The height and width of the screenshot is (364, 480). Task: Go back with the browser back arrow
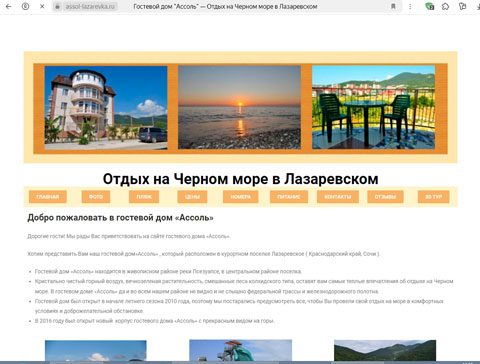pos(8,6)
